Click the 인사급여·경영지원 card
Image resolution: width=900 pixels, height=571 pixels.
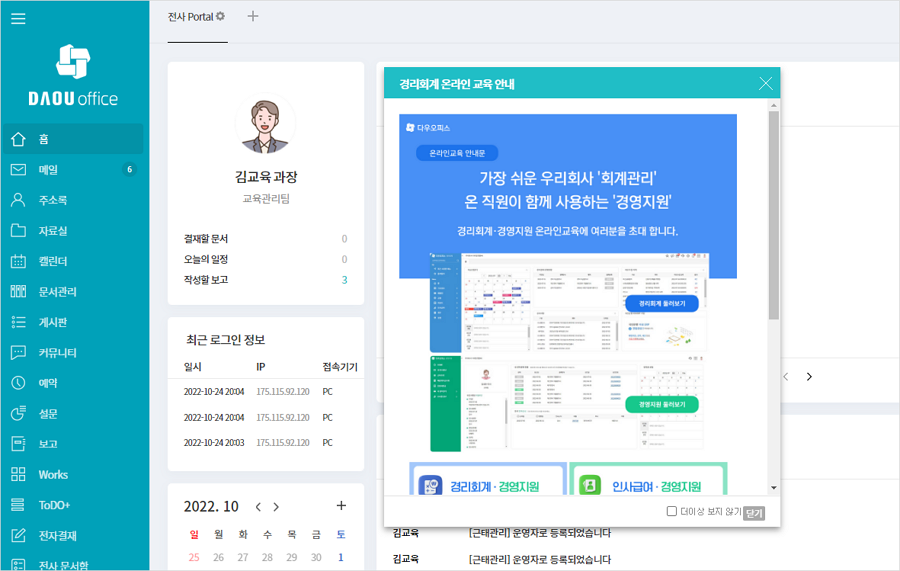649,479
